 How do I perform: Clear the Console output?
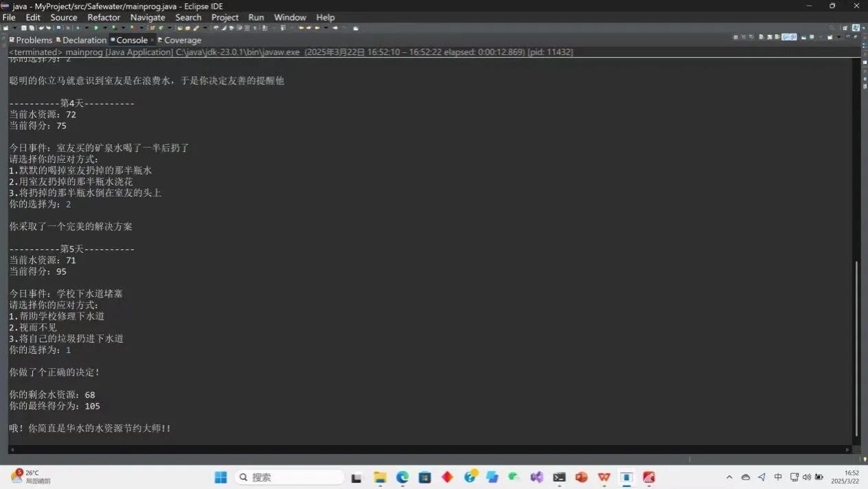761,37
